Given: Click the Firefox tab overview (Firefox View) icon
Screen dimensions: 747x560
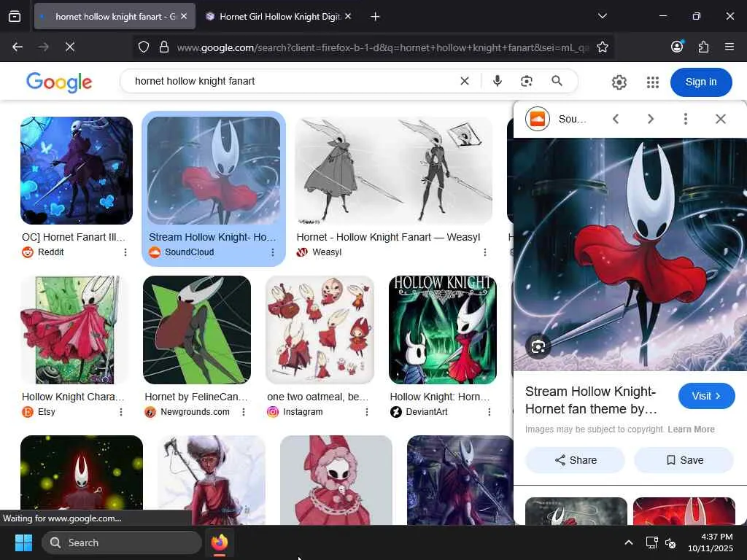Looking at the screenshot, I should pyautogui.click(x=15, y=17).
